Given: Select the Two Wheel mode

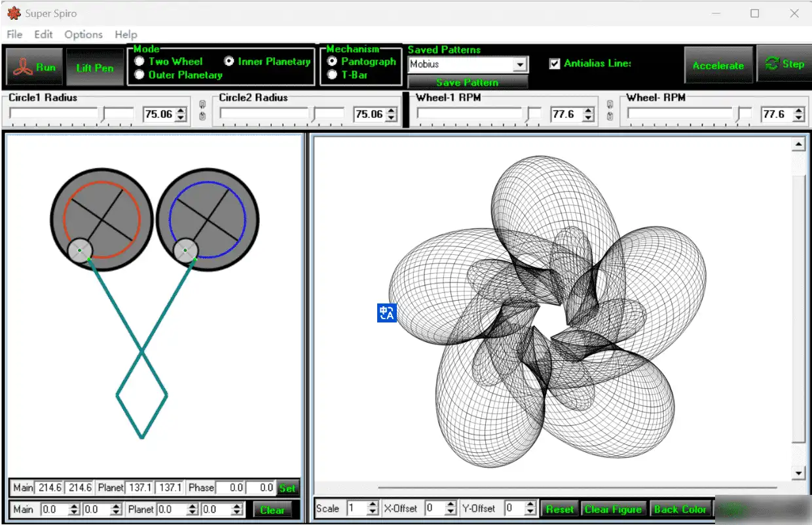Looking at the screenshot, I should [x=139, y=62].
